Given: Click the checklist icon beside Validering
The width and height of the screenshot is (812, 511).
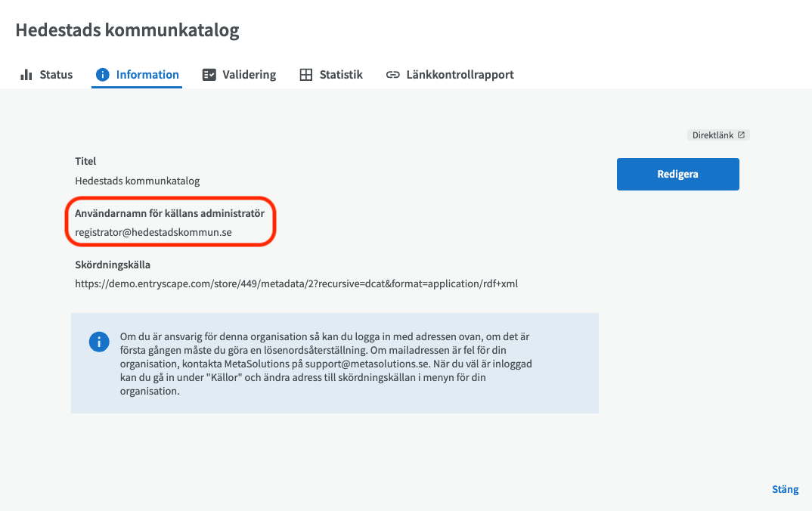Looking at the screenshot, I should tap(209, 75).
